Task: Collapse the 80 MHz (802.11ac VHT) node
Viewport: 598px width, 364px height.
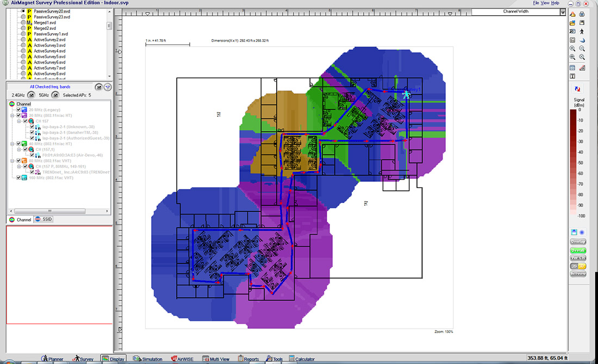Action: pyautogui.click(x=13, y=161)
